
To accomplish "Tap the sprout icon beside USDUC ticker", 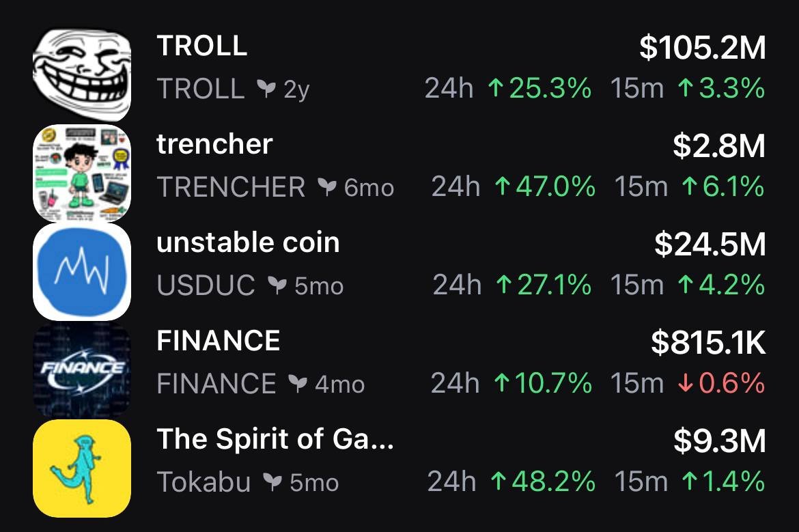I will tap(276, 285).
